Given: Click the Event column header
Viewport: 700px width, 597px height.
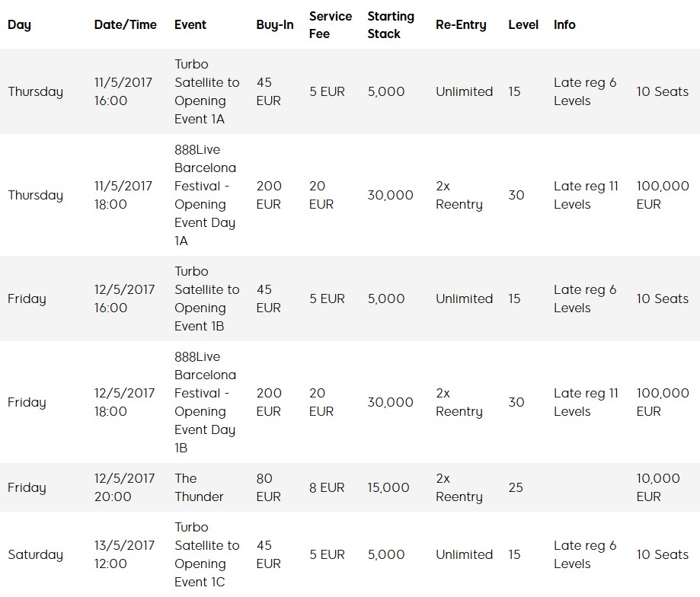Looking at the screenshot, I should tap(190, 24).
